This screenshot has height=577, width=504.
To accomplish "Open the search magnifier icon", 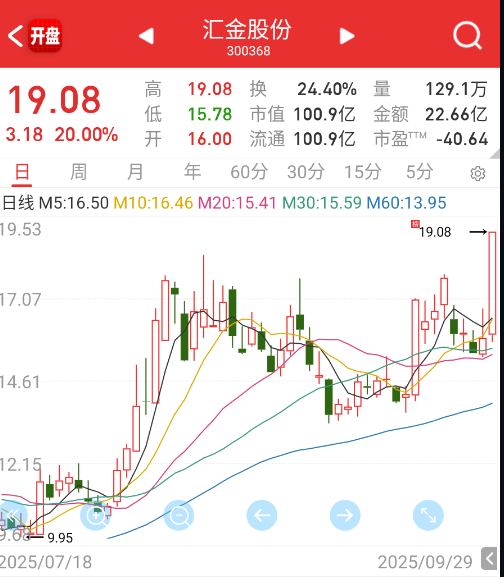I will pyautogui.click(x=467, y=36).
